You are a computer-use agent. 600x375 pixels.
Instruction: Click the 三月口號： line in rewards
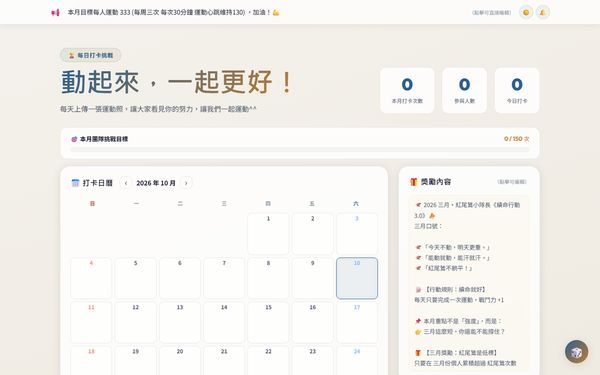click(x=428, y=226)
